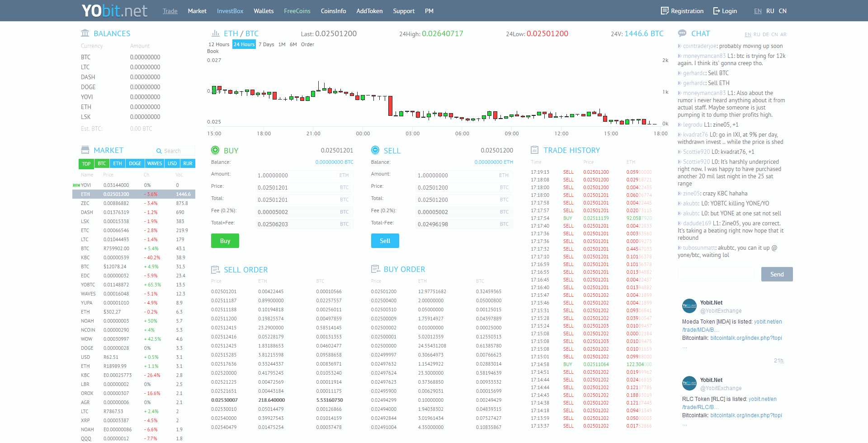Select the WAVES market tab
The height and width of the screenshot is (443, 868).
click(x=155, y=163)
